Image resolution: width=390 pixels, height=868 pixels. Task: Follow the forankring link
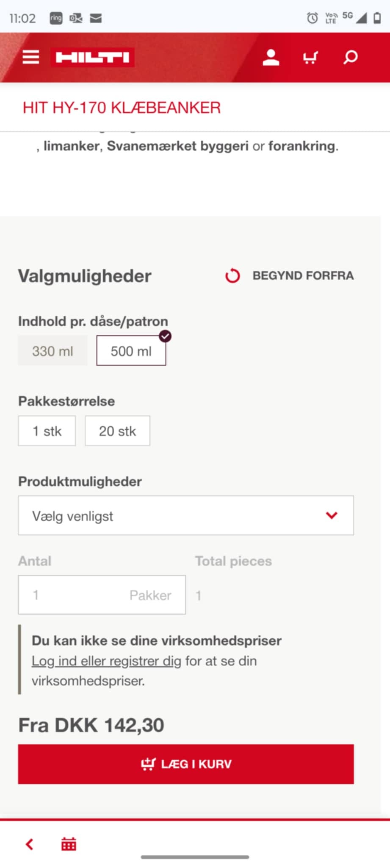click(x=302, y=146)
